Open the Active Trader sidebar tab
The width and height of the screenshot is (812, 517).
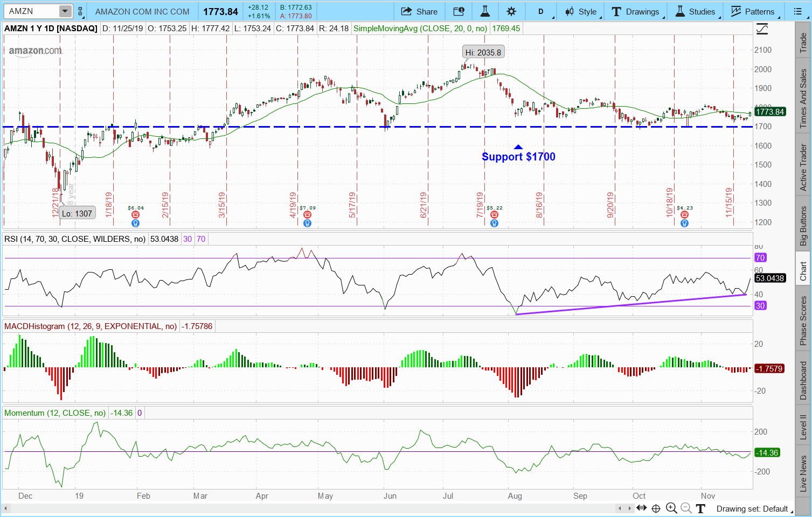tap(803, 167)
